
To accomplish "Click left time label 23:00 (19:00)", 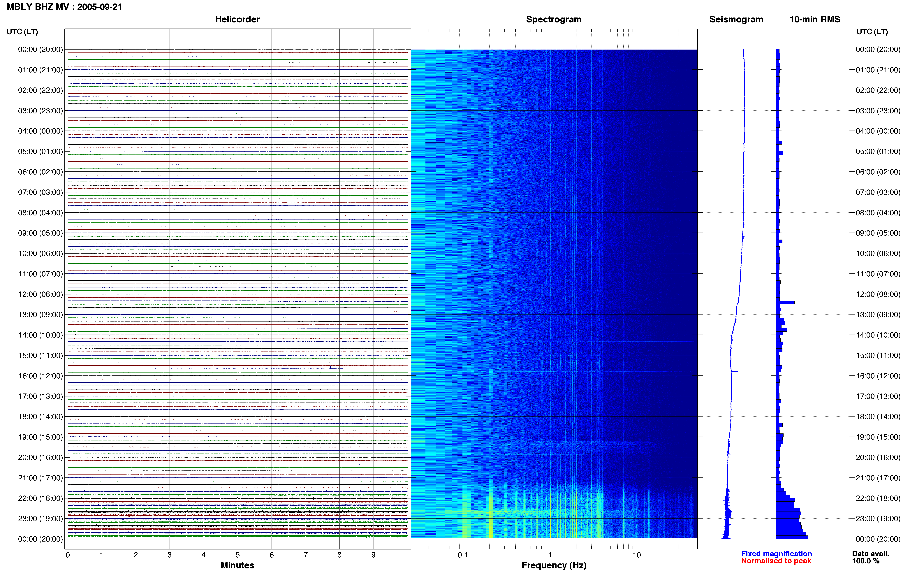I will pyautogui.click(x=41, y=519).
